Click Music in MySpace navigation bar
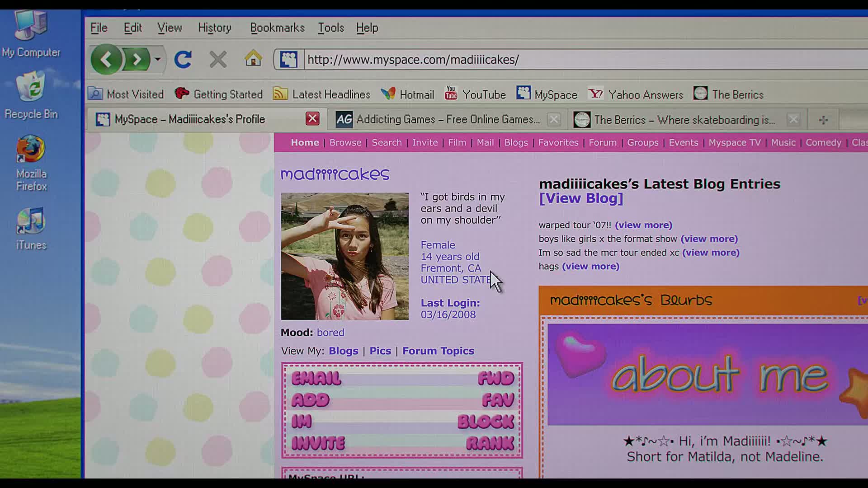Viewport: 868px width, 488px height. tap(783, 143)
